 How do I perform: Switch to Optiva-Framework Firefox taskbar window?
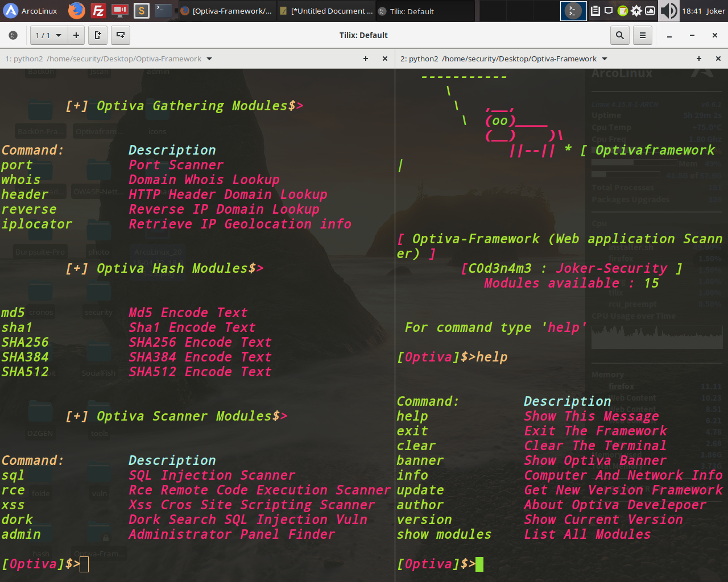(226, 11)
